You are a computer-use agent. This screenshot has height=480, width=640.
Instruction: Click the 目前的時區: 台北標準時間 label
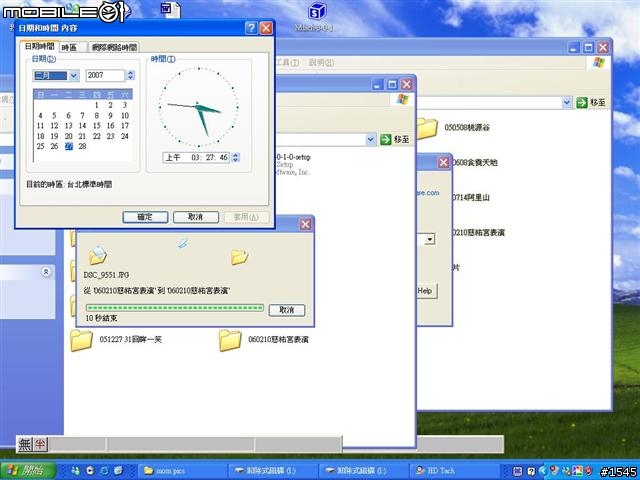69,184
